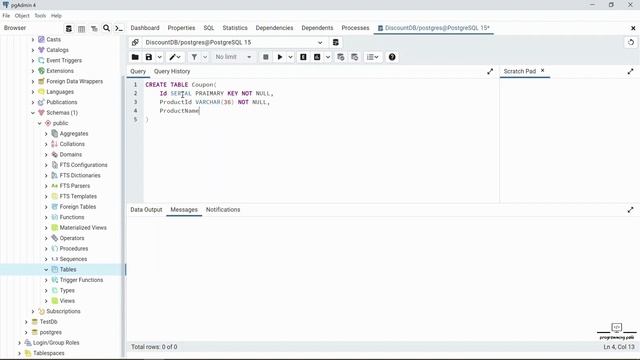640x360 pixels.
Task: Stop the running query
Action: [266, 57]
